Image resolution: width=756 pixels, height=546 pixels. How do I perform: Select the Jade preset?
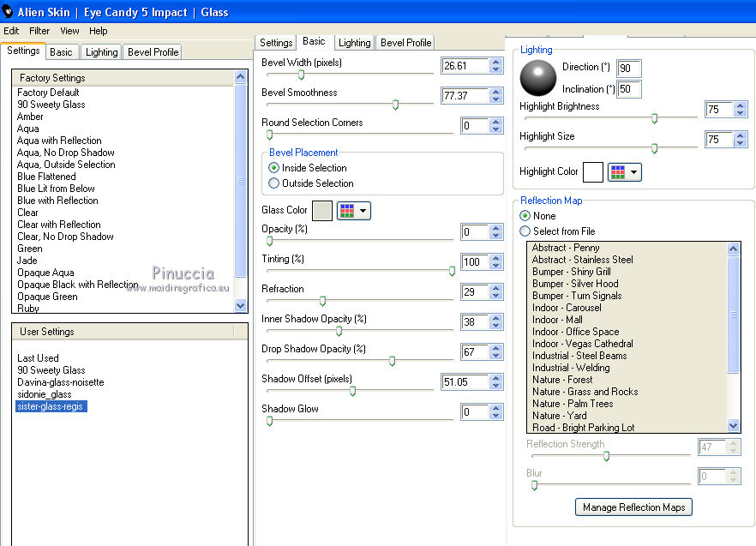click(x=27, y=261)
